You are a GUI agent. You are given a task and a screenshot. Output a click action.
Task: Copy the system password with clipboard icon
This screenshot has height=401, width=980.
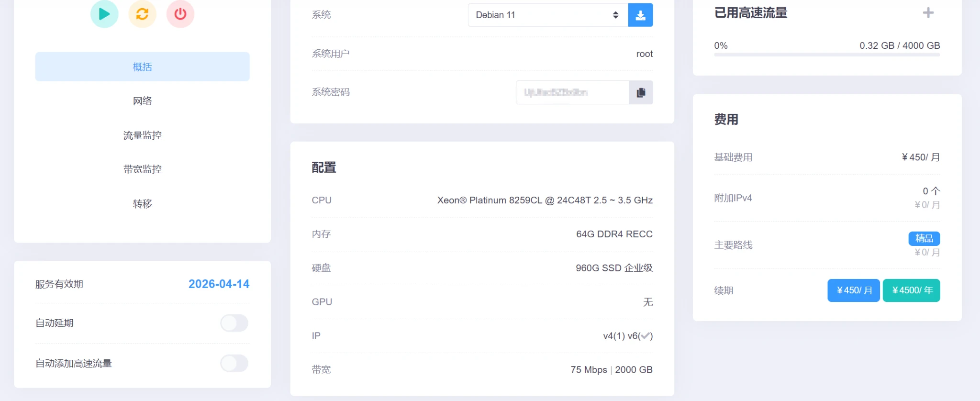tap(641, 92)
